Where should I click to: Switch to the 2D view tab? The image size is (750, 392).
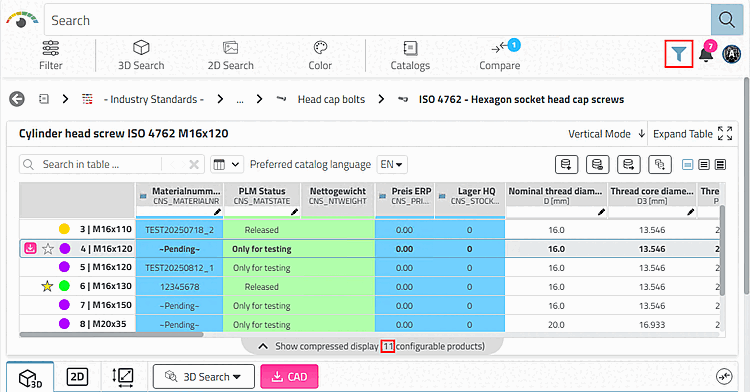[x=77, y=377]
